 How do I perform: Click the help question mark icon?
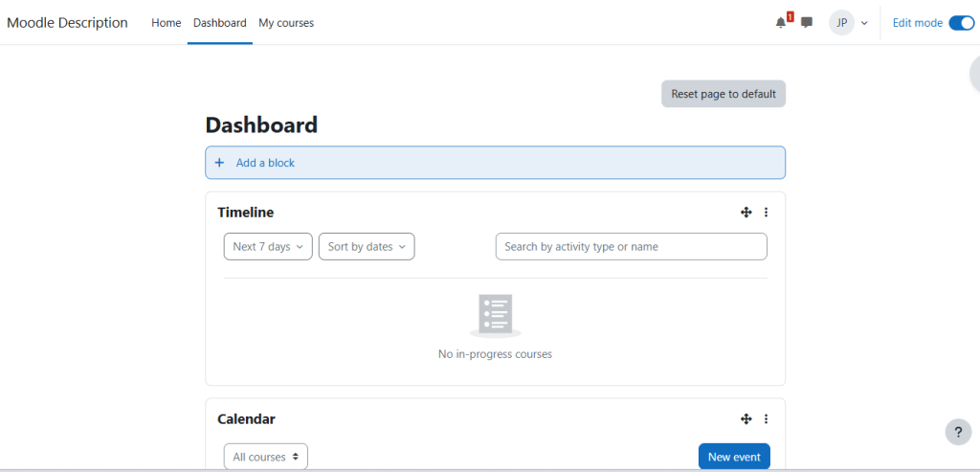tap(958, 432)
